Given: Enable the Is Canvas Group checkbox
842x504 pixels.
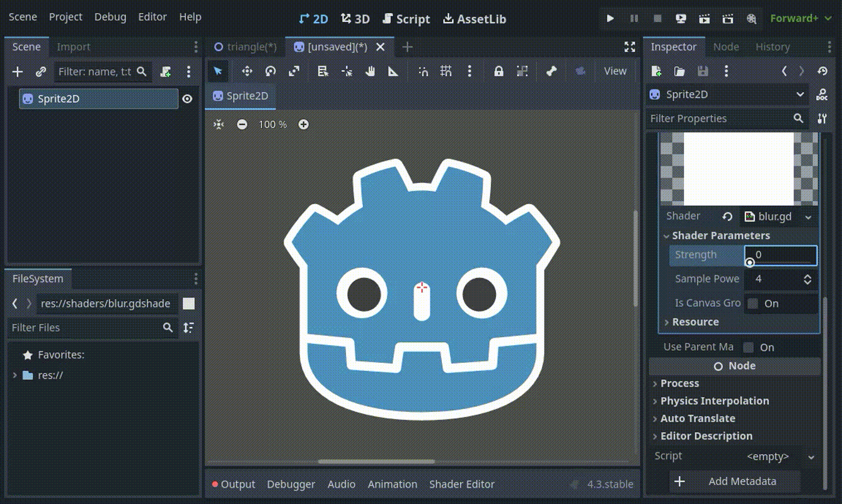Looking at the screenshot, I should [753, 304].
